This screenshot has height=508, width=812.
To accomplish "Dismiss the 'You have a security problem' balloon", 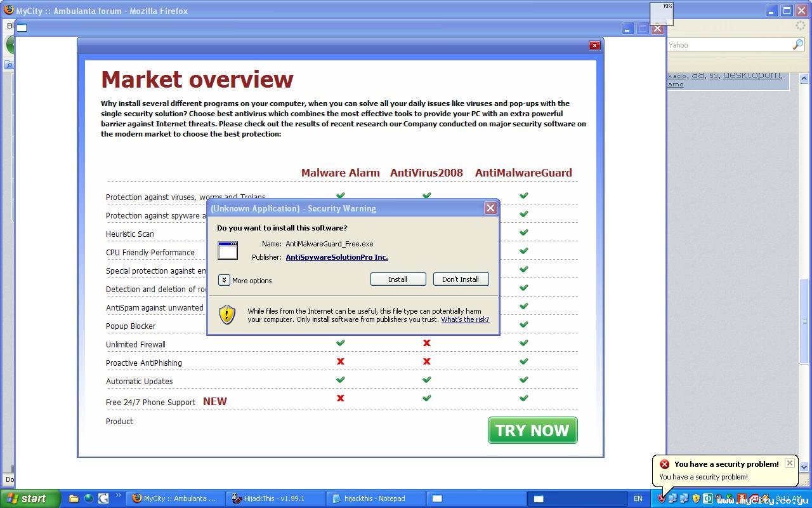I will pyautogui.click(x=789, y=463).
